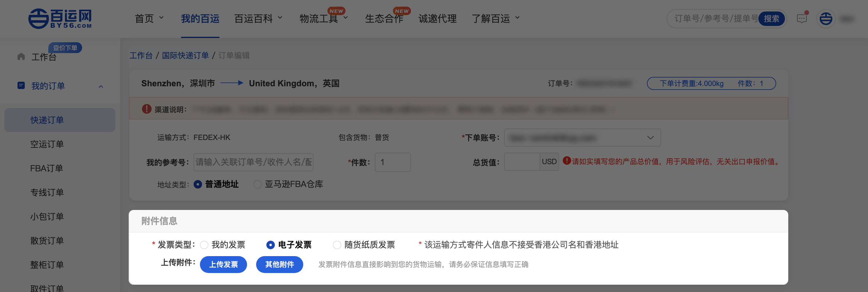Click the 查价下单 badge

65,48
